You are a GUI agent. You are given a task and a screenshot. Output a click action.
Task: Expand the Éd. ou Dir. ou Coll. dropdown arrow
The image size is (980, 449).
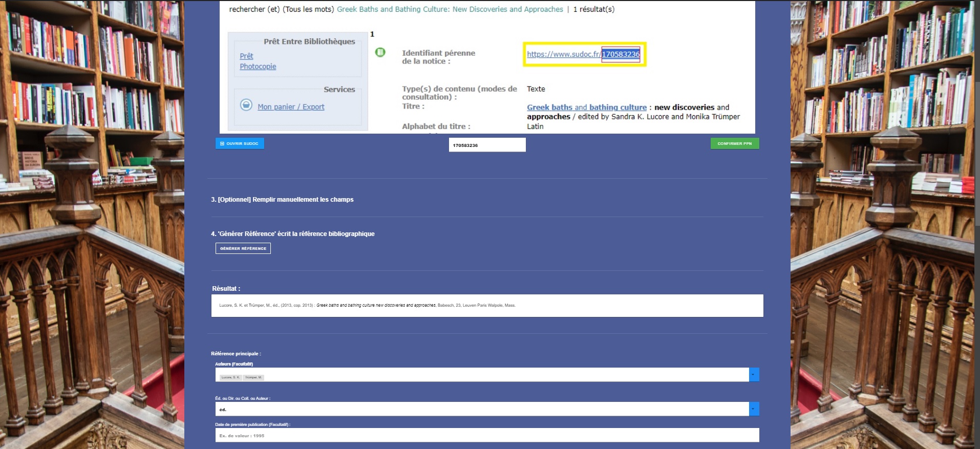pyautogui.click(x=754, y=409)
